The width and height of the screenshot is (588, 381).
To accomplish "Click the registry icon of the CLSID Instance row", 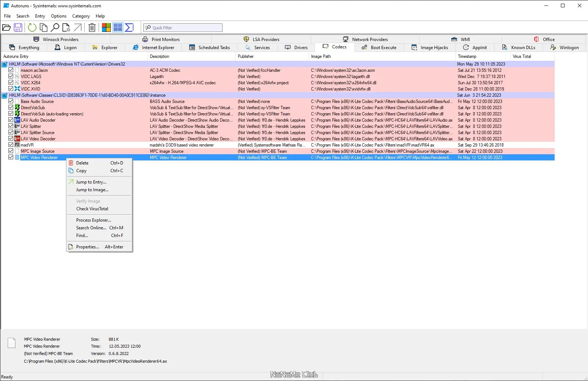I will (5, 96).
